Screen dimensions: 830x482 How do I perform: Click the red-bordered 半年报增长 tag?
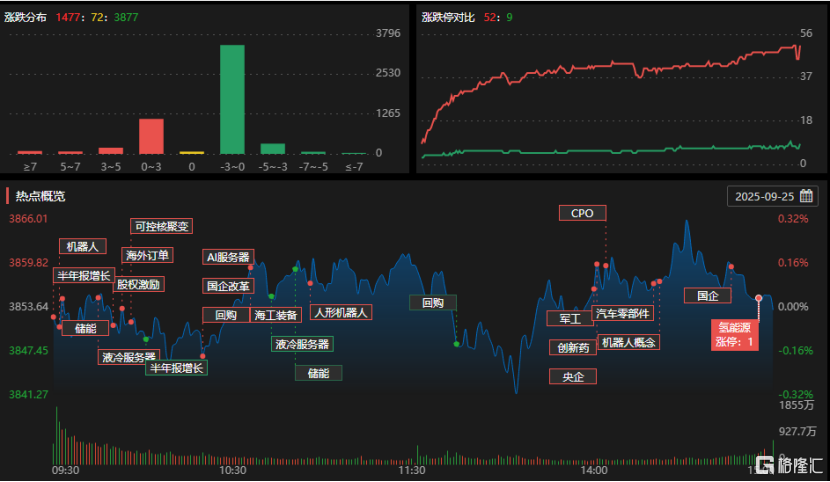[84, 276]
